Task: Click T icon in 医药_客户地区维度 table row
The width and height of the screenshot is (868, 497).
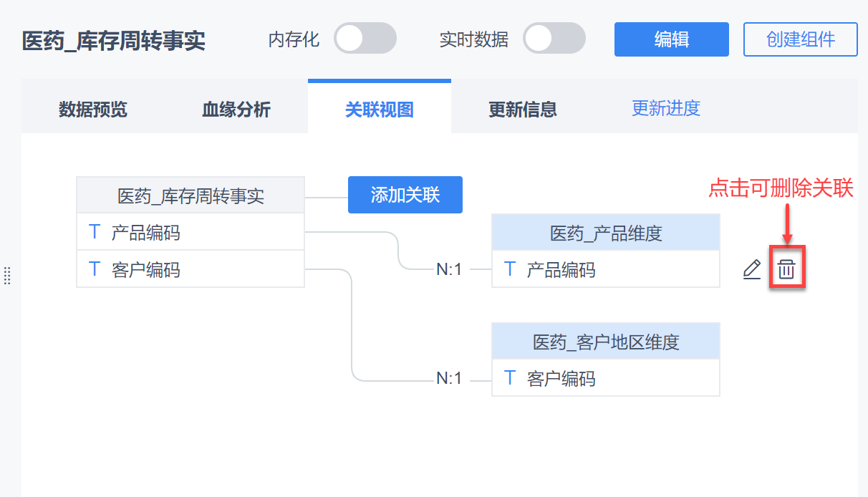Action: point(510,378)
